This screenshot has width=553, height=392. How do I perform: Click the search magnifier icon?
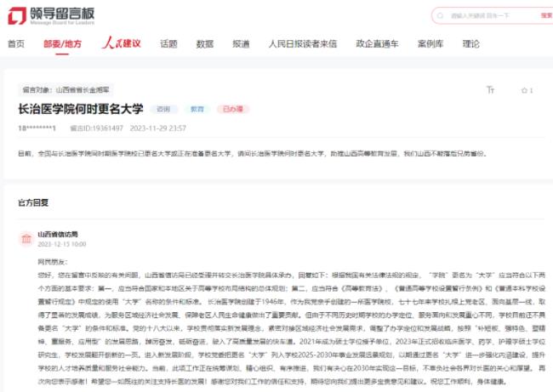440,16
